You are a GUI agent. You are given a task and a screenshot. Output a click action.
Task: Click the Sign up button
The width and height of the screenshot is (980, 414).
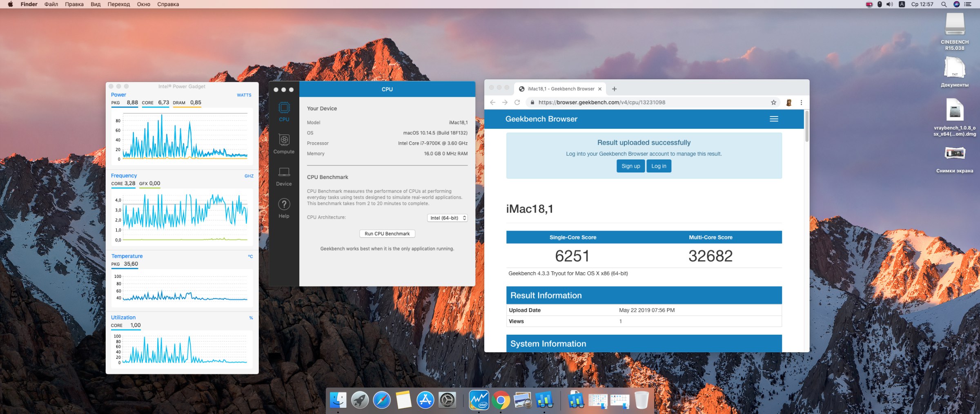click(x=630, y=166)
